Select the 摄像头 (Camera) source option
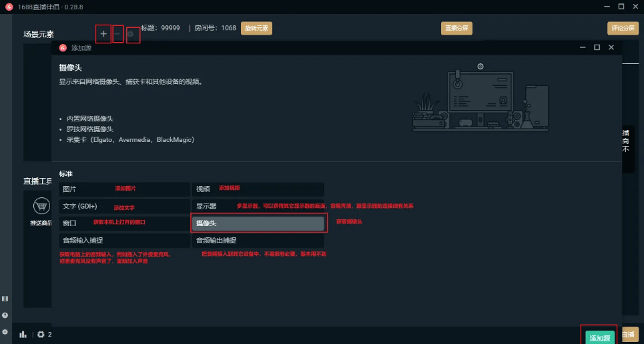Screen dimensions: 644x344 coord(258,223)
